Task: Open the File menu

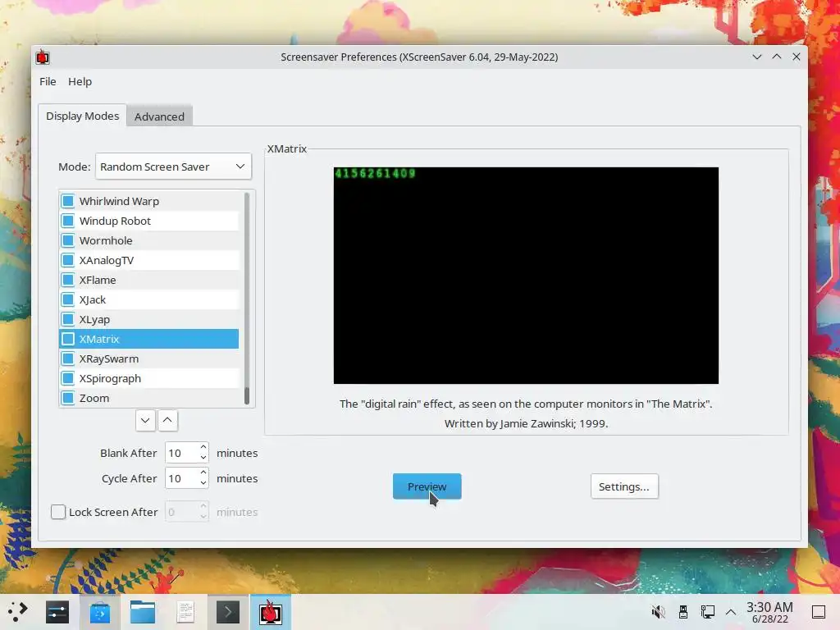Action: pyautogui.click(x=48, y=81)
